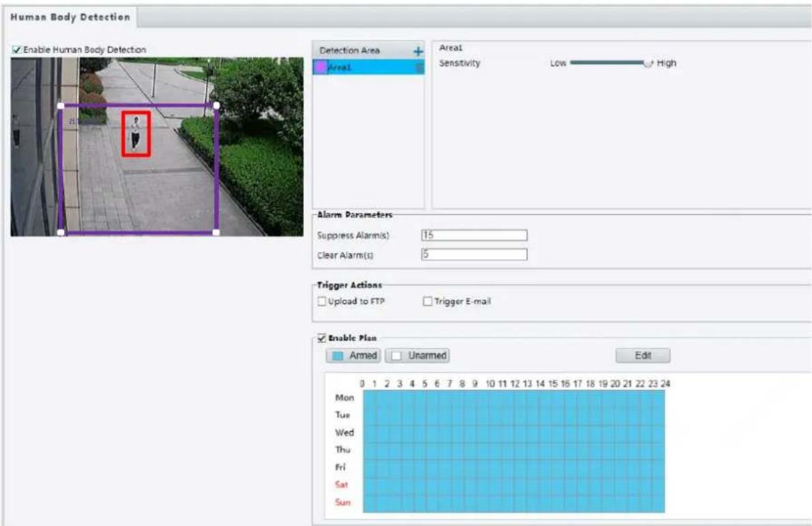Focus the Suppress Alarm(s) input field
Screen dimensions: 812x526
click(x=474, y=235)
